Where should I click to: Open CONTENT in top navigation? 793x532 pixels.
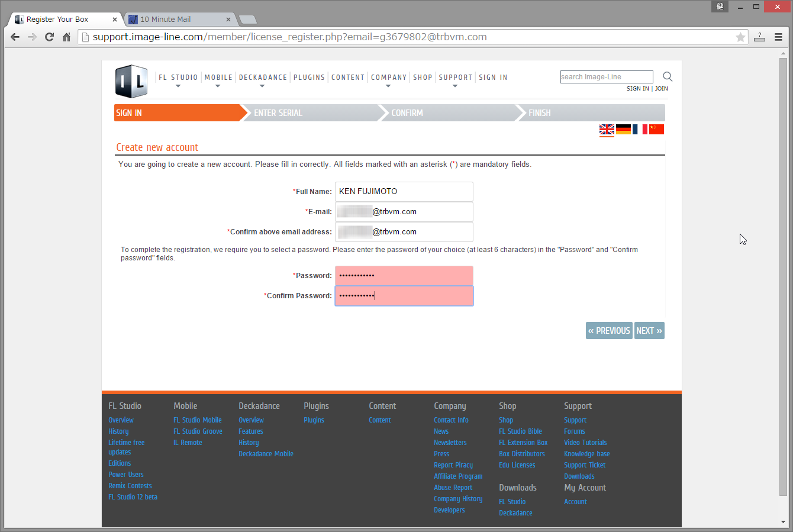click(x=348, y=78)
